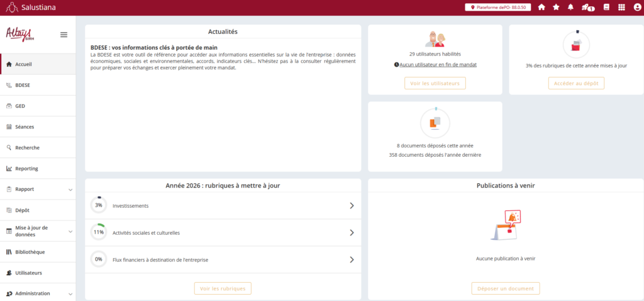Click the Voir les utilisateurs button
The width and height of the screenshot is (644, 301).
tap(435, 83)
